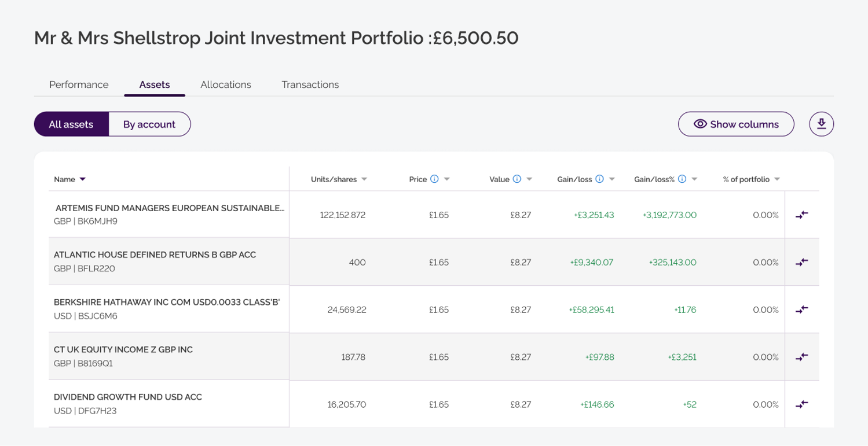Open Atlantic House Defined Returns B asset
The image size is (868, 446).
pyautogui.click(x=155, y=255)
